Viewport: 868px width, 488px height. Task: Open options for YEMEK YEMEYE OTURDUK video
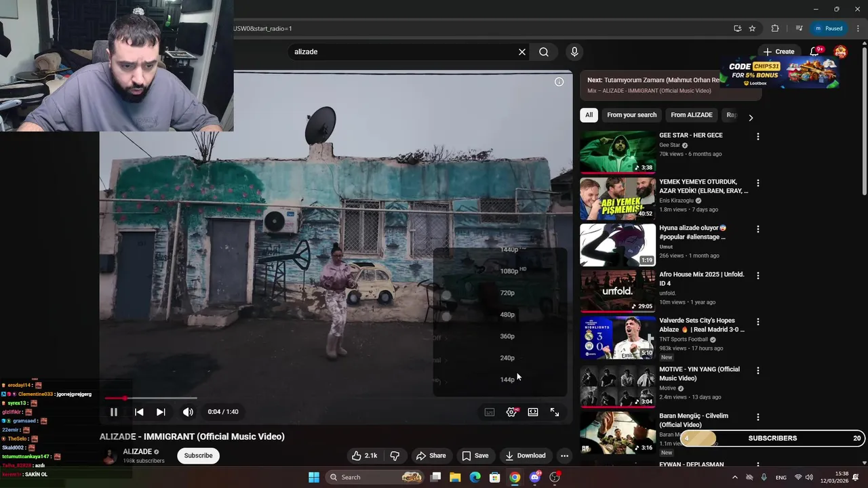758,183
